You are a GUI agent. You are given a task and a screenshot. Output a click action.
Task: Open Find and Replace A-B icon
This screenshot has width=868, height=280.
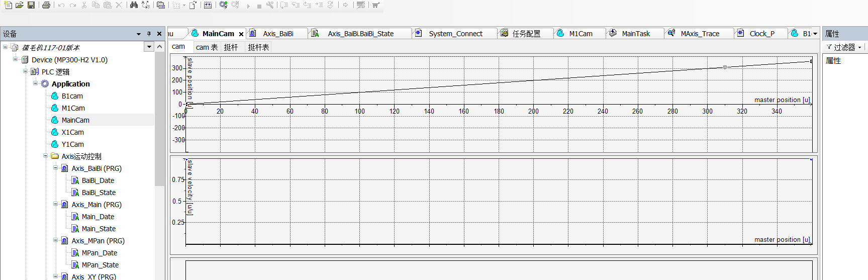point(146,5)
